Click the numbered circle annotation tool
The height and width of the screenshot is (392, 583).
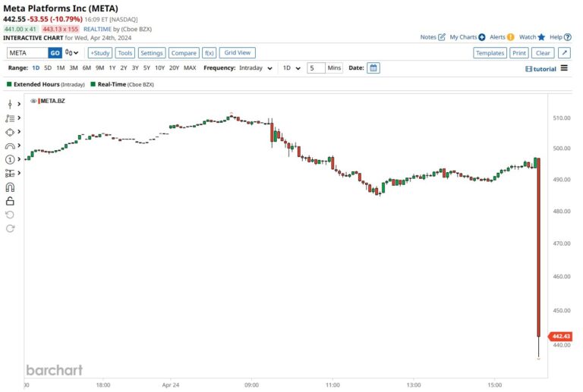click(x=10, y=159)
